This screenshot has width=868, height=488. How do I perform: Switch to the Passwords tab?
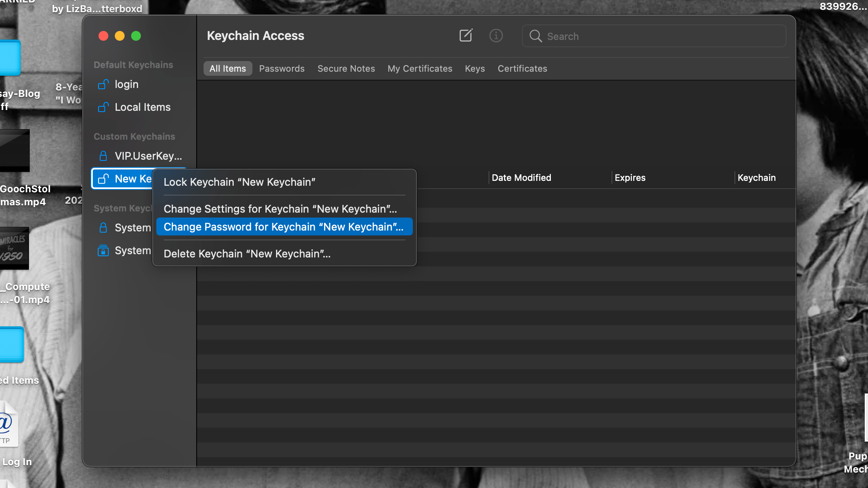tap(282, 68)
